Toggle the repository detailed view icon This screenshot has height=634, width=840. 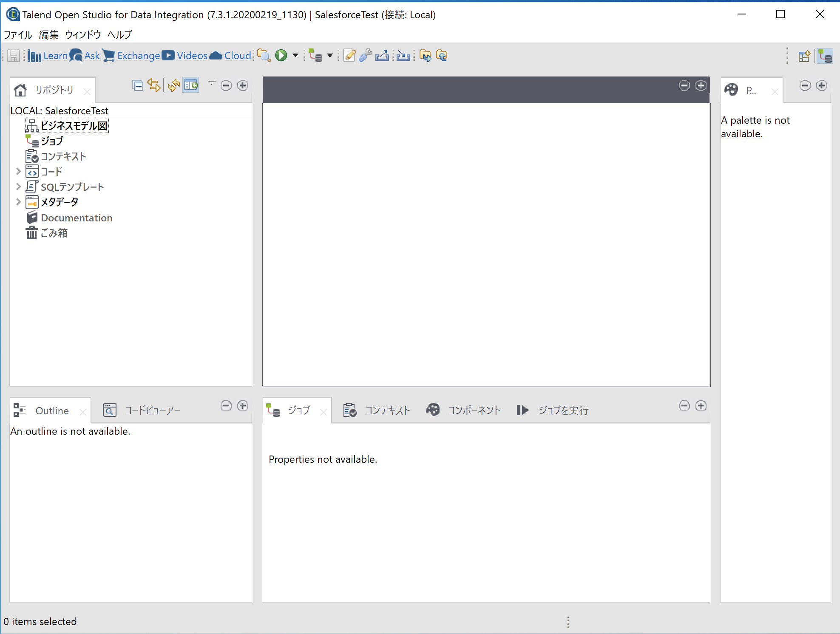click(x=190, y=85)
